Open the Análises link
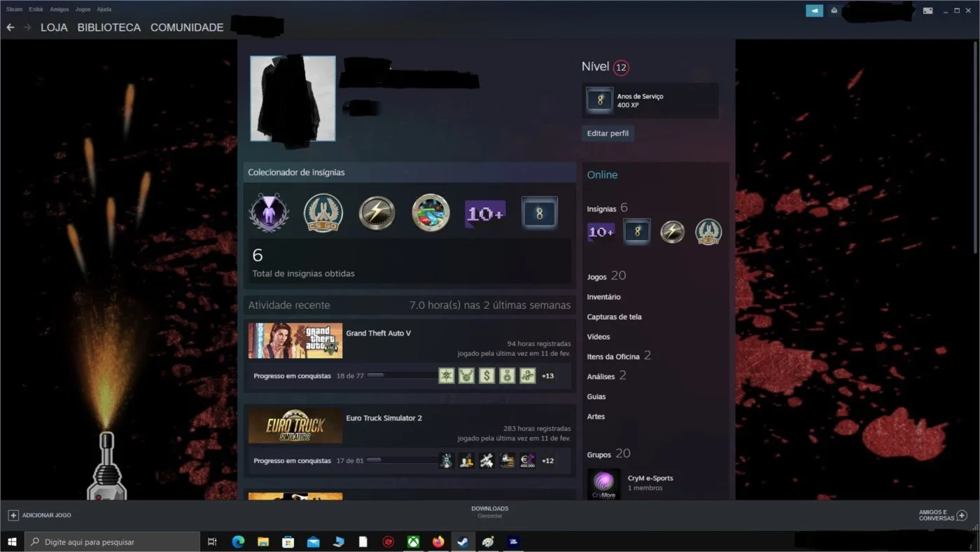The image size is (980, 552). [606, 376]
